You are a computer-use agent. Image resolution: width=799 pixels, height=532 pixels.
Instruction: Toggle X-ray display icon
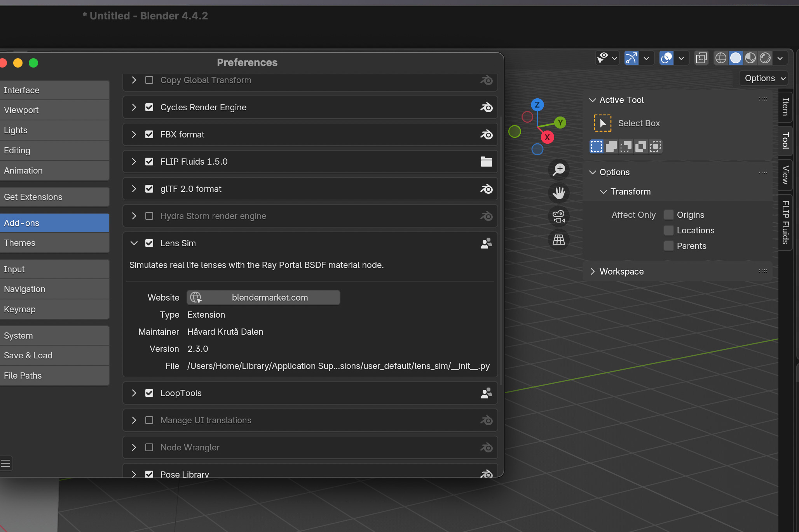pyautogui.click(x=701, y=58)
